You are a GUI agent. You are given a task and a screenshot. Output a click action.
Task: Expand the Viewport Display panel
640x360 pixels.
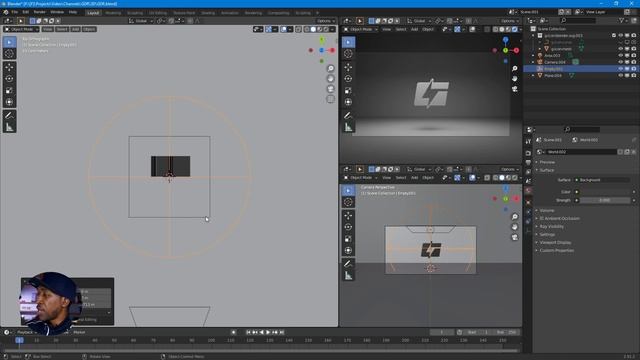click(x=555, y=242)
